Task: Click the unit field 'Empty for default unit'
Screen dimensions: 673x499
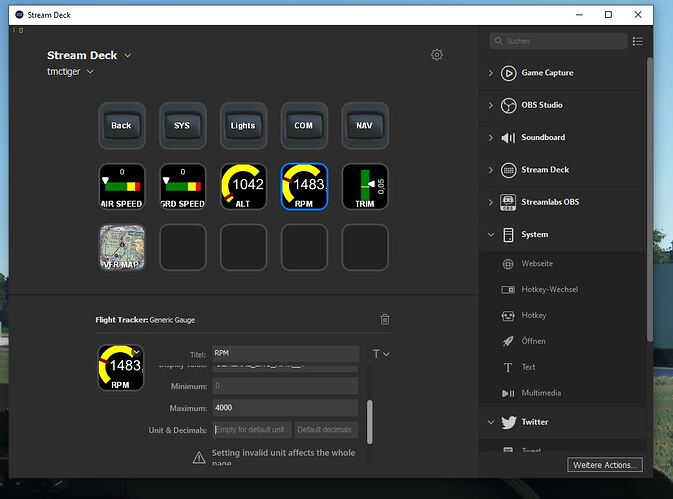Action: pos(252,429)
